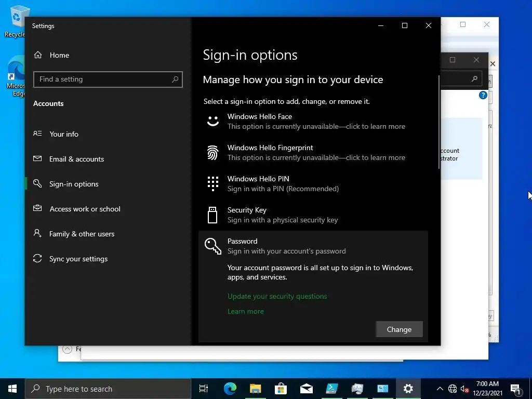This screenshot has height=399, width=532.
Task: Expand Windows Hello Face option
Action: pyautogui.click(x=313, y=122)
